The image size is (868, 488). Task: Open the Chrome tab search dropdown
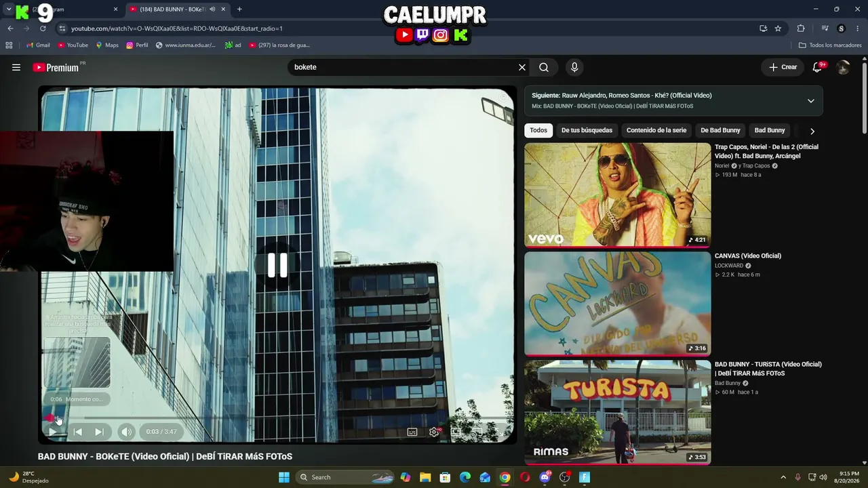coord(9,9)
